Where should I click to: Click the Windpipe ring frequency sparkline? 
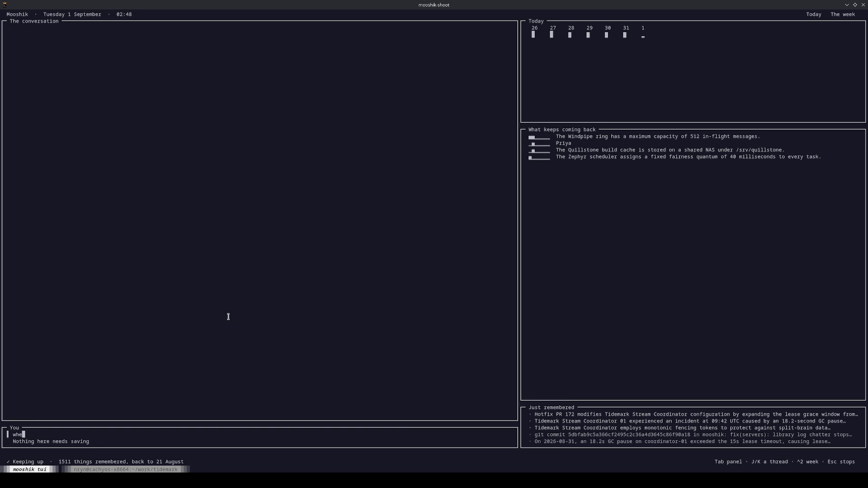tap(539, 137)
